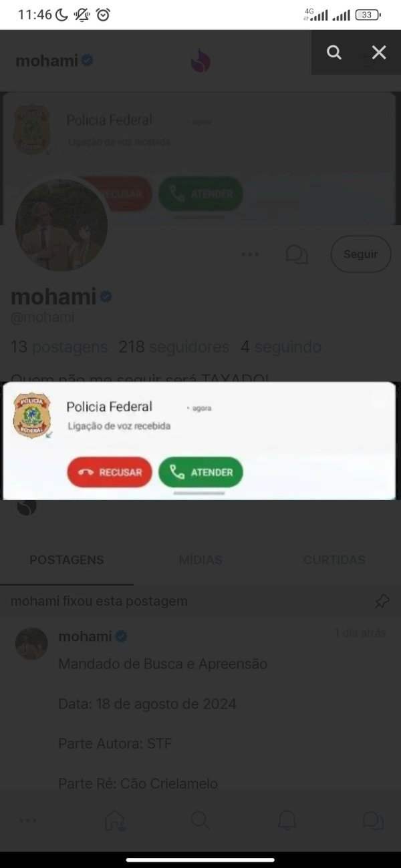
Task: Open messages icon in bottom navigation
Action: [373, 821]
